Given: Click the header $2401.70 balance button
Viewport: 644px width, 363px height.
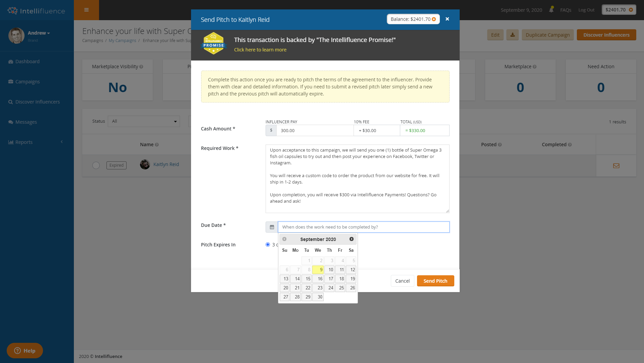Looking at the screenshot, I should (619, 10).
